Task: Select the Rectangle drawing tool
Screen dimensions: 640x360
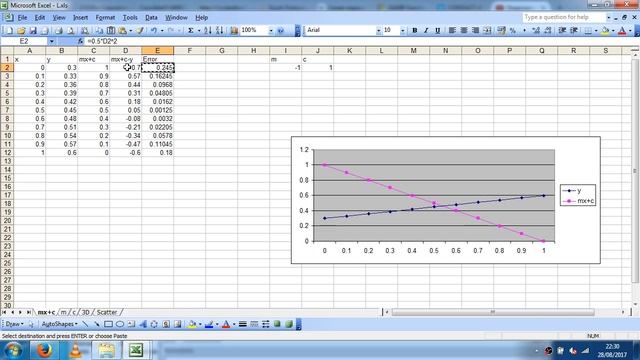Action: [x=108, y=324]
